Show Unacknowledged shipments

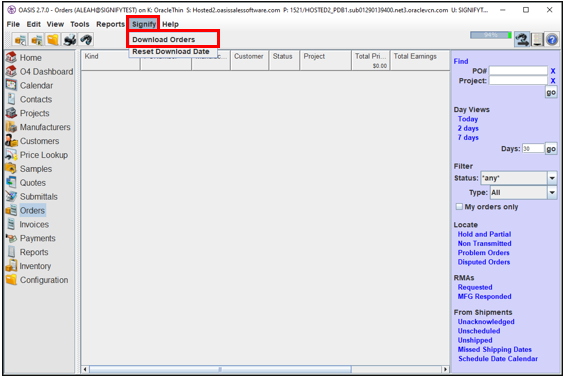pos(486,322)
